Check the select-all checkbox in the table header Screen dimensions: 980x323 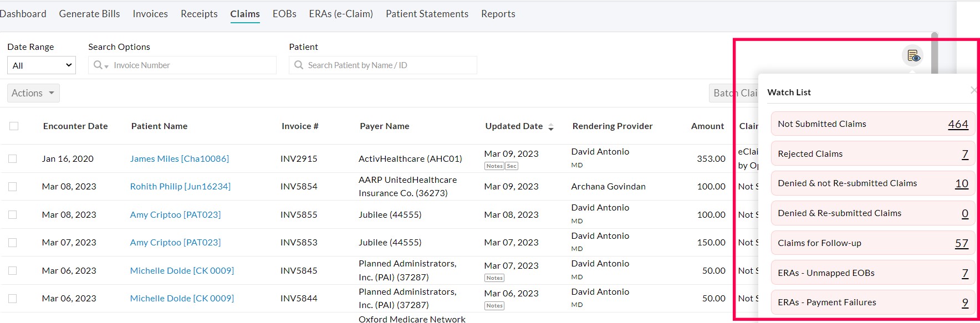coord(14,126)
